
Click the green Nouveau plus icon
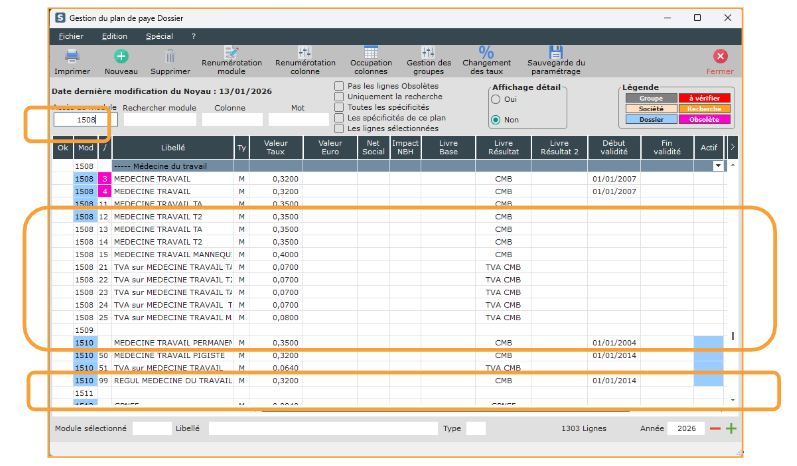click(x=121, y=56)
